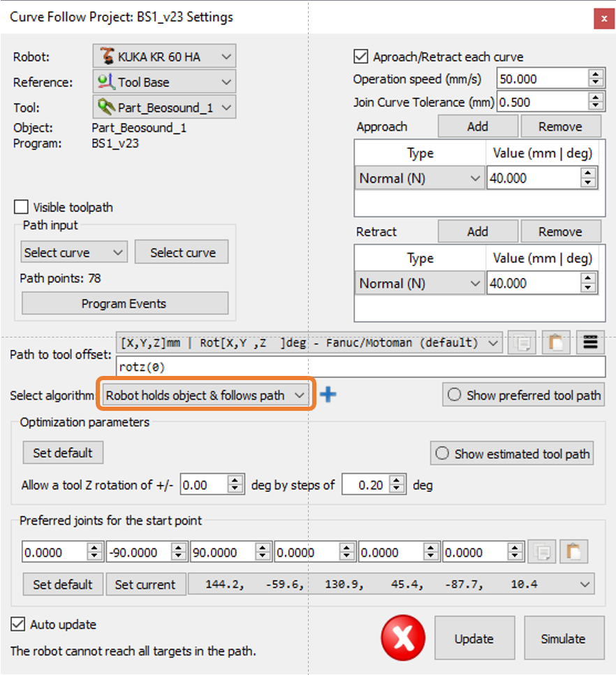
Task: Click the Retract value 40.000 stepper
Action: click(587, 283)
